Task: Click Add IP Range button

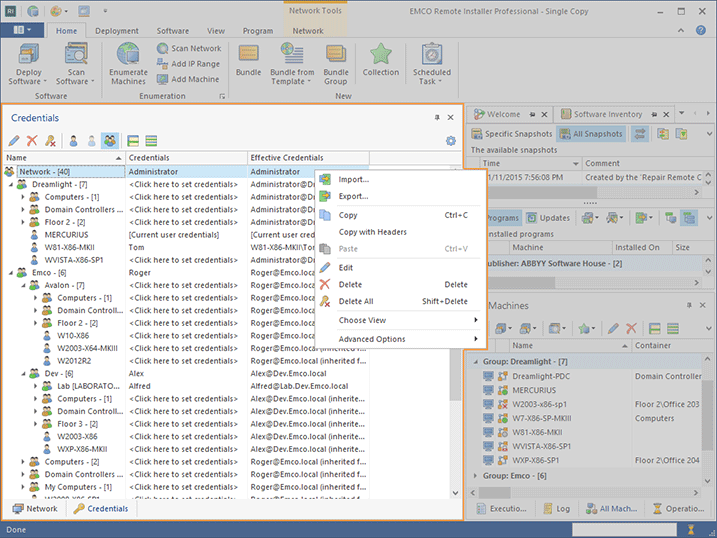Action: point(188,63)
